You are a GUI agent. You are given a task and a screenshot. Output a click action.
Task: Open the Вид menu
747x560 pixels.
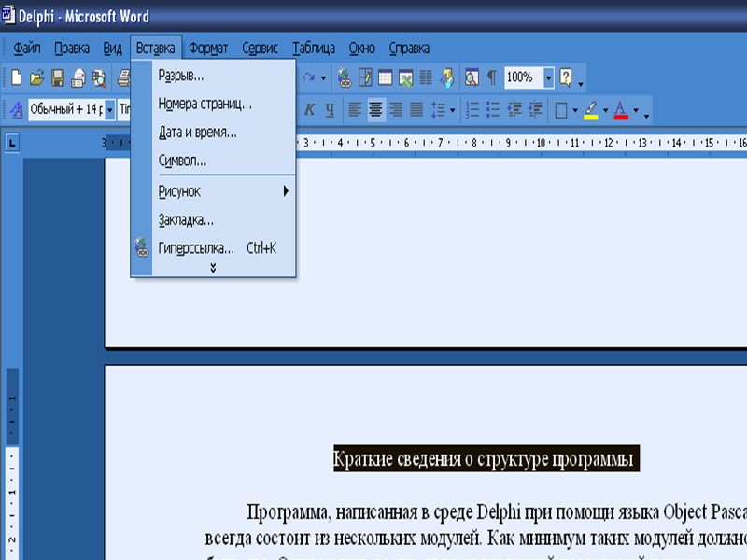tap(113, 49)
